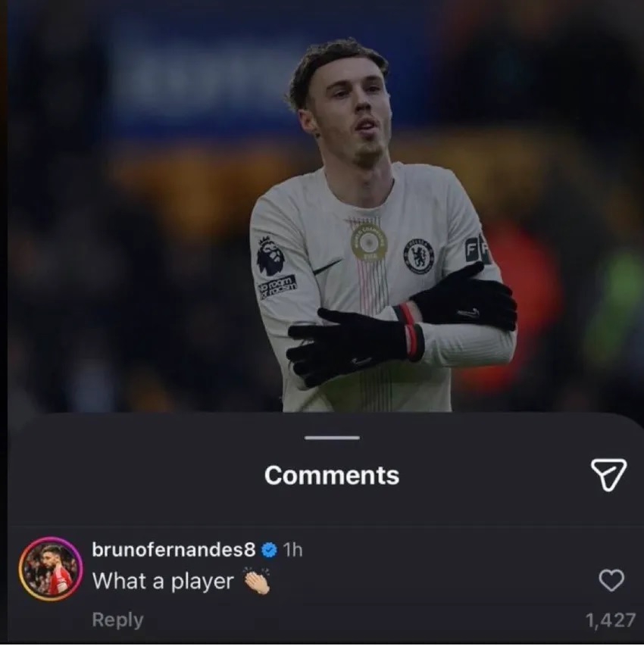644x646 pixels.
Task: Click the Chelsea crest on the shirt
Action: (417, 256)
